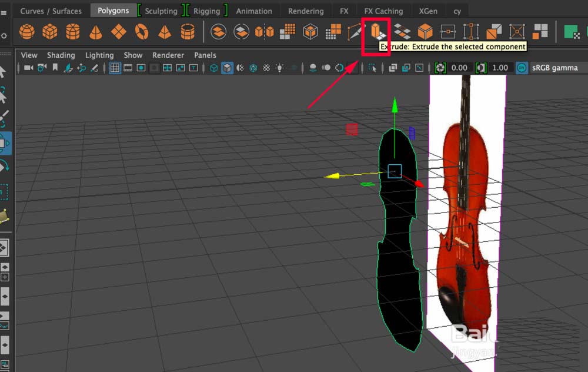Screen dimensions: 588x372
Task: Select the Multi-Cut knife tool
Action: pos(356,32)
